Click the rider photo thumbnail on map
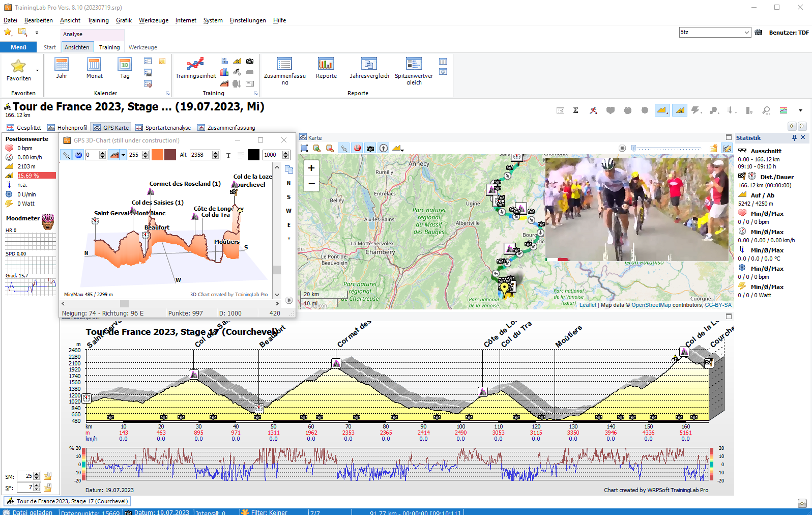 coord(636,210)
